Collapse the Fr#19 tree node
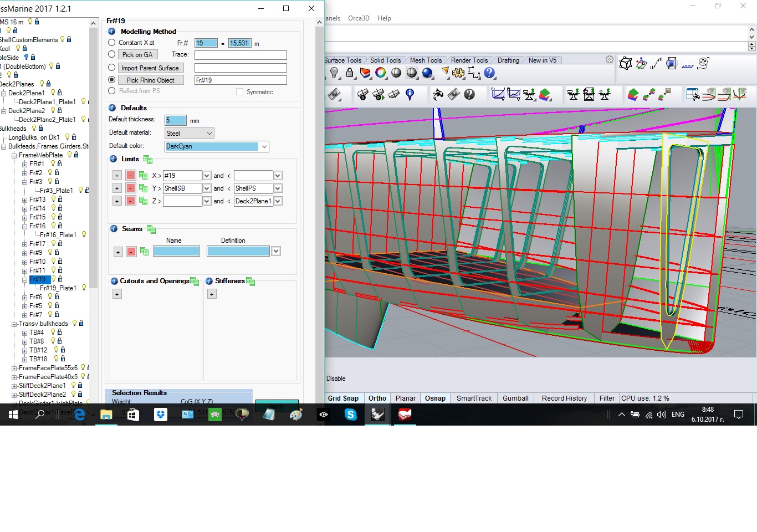Image resolution: width=757 pixels, height=532 pixels. pyautogui.click(x=25, y=280)
